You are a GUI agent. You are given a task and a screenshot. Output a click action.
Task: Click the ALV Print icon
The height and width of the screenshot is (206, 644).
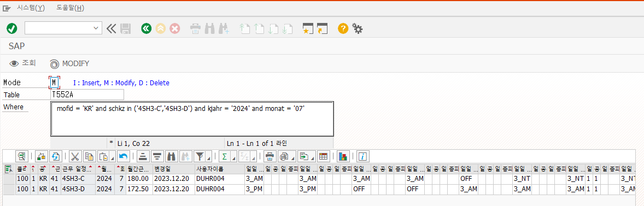tap(270, 156)
